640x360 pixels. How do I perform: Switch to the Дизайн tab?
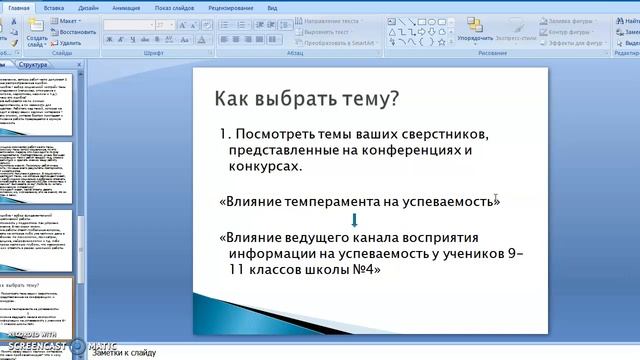pos(88,8)
